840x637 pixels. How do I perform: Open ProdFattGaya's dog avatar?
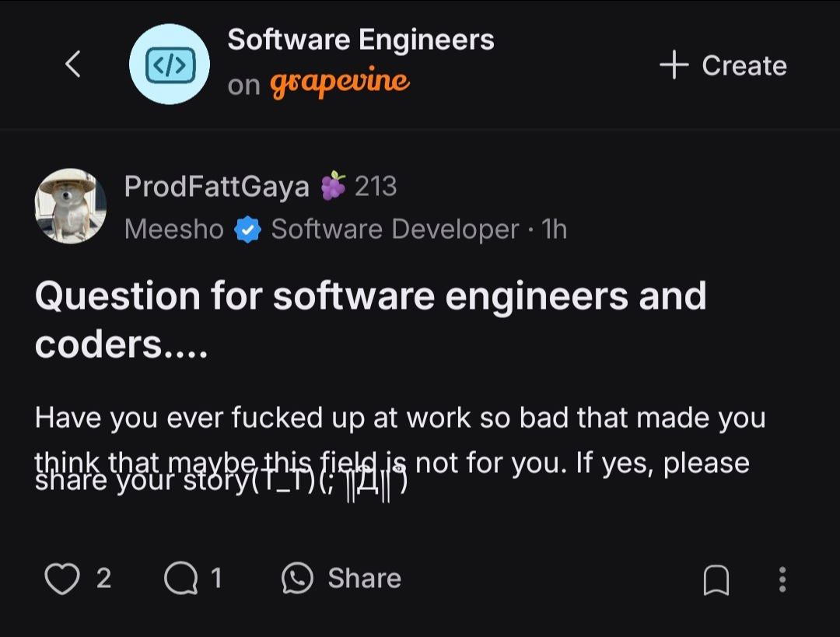(71, 206)
